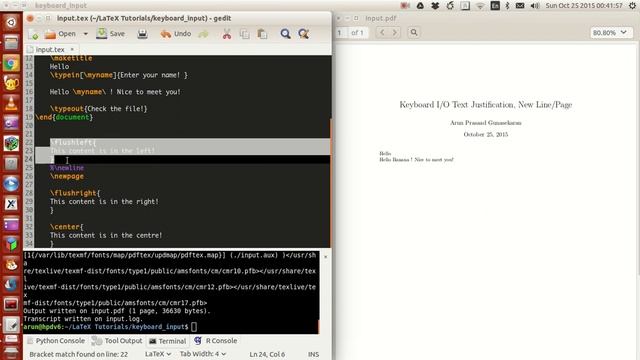Open Find with the magnifier icon
Image resolution: width=640 pixels, height=360 pixels.
tap(285, 34)
